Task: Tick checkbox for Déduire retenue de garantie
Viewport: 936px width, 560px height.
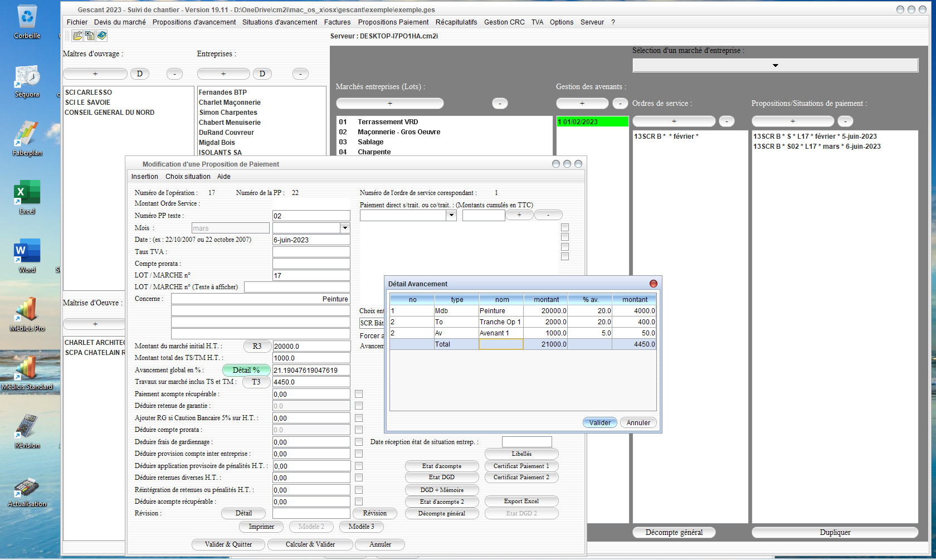Action: pyautogui.click(x=359, y=406)
